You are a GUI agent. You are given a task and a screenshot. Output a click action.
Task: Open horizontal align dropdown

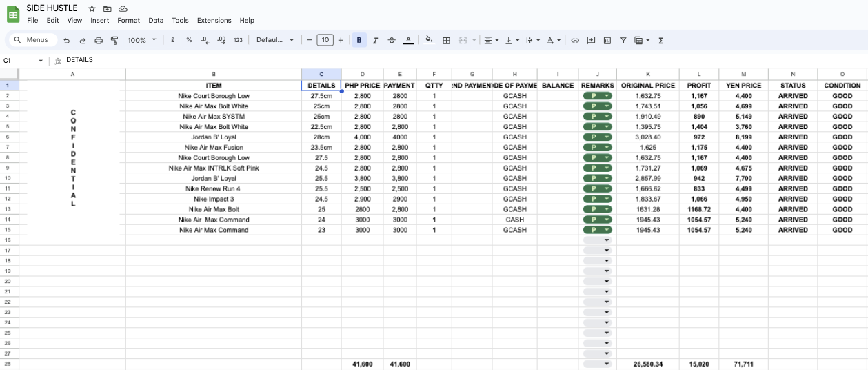pos(491,40)
